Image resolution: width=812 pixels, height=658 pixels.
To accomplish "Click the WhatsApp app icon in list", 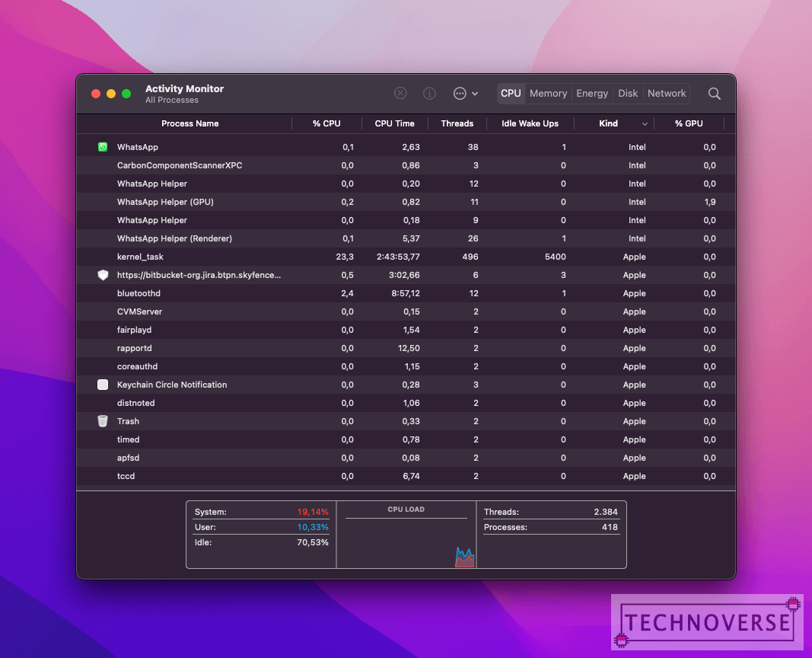I will point(103,147).
